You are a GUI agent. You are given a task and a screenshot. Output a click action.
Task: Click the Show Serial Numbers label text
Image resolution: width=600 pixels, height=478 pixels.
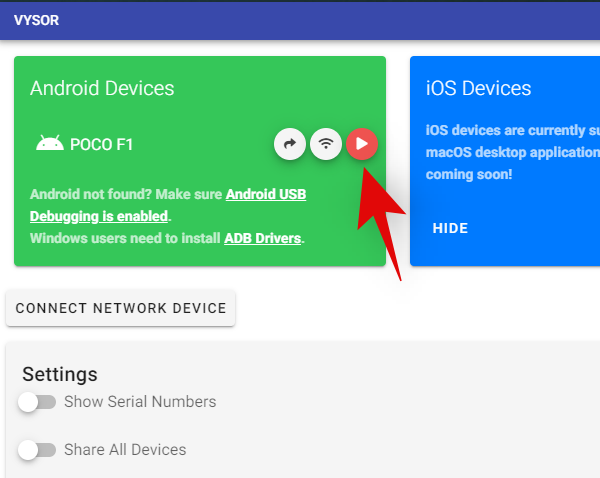click(x=140, y=402)
